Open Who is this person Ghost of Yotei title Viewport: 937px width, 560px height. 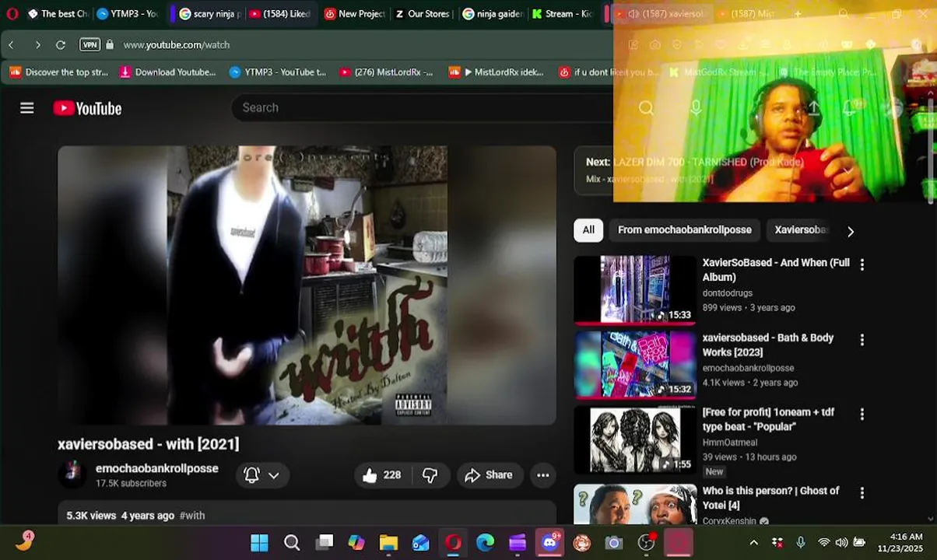click(x=770, y=497)
